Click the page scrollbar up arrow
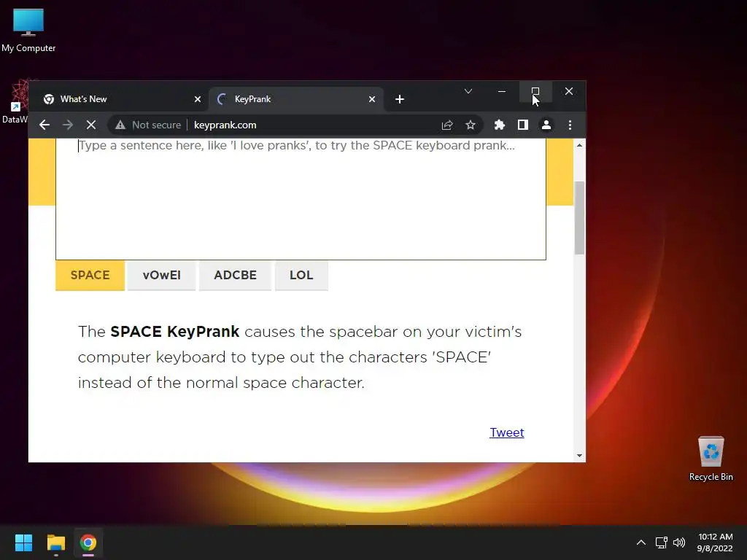This screenshot has width=747, height=560. coord(579,145)
